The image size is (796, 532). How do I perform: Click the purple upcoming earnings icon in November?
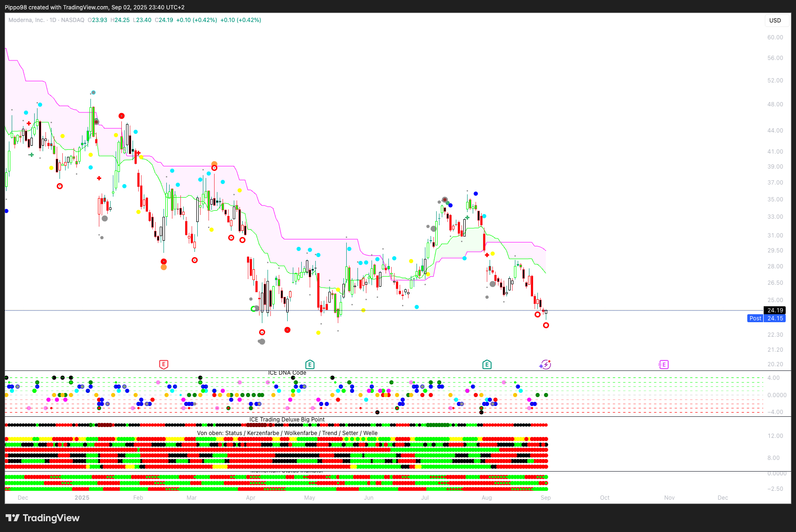tap(663, 364)
